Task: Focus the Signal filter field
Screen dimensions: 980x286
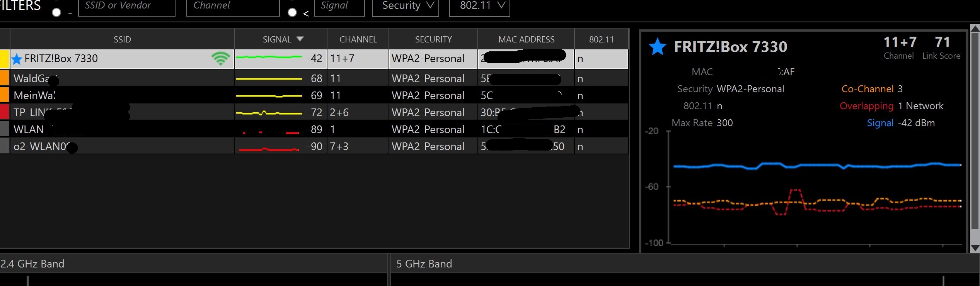Action: 339,7
